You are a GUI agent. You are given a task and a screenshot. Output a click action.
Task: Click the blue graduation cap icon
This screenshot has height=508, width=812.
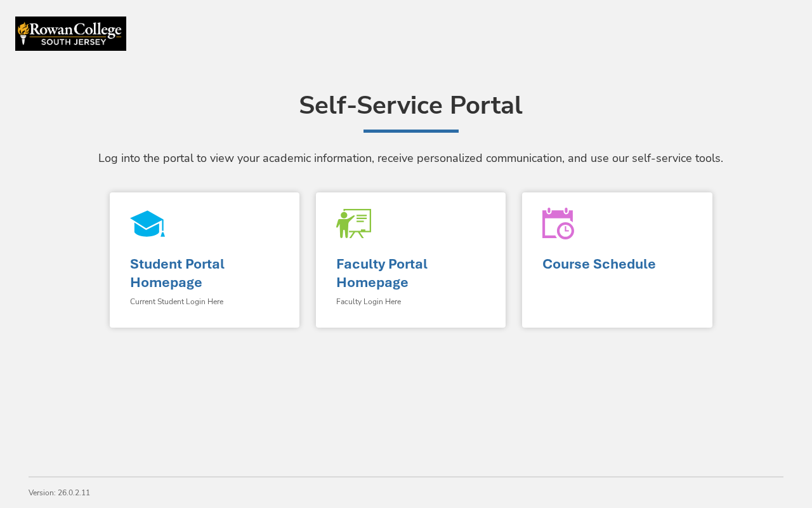(147, 224)
